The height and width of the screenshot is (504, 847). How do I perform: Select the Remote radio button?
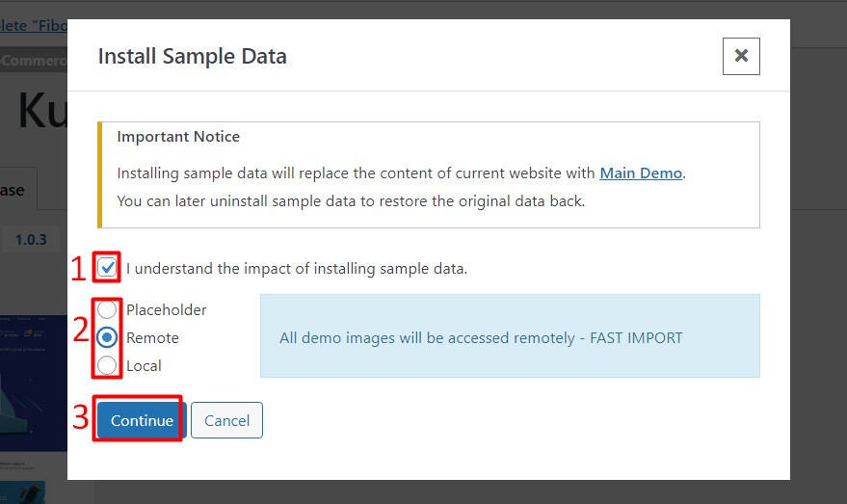click(x=107, y=337)
